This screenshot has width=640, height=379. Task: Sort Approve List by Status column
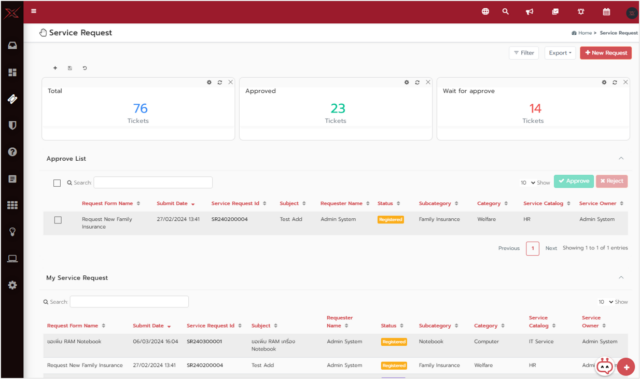tap(389, 203)
